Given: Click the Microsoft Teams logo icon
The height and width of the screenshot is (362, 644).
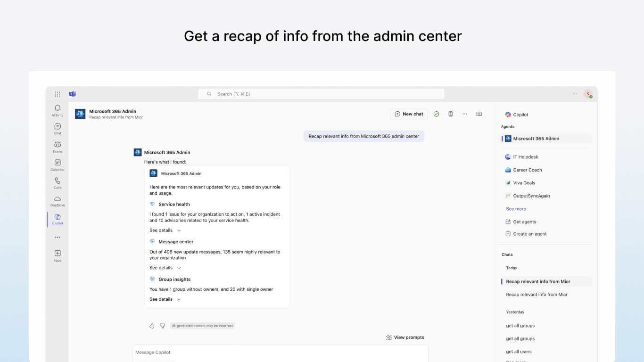Looking at the screenshot, I should pyautogui.click(x=73, y=94).
